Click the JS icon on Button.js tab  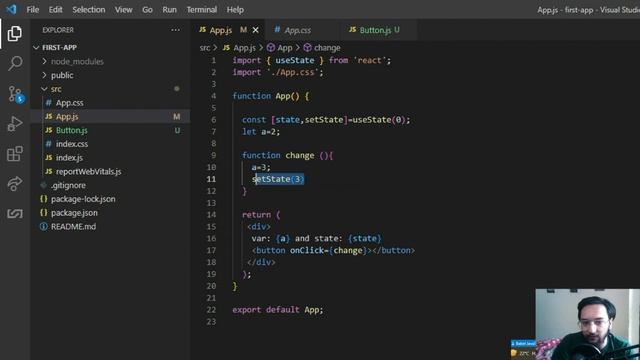point(352,30)
